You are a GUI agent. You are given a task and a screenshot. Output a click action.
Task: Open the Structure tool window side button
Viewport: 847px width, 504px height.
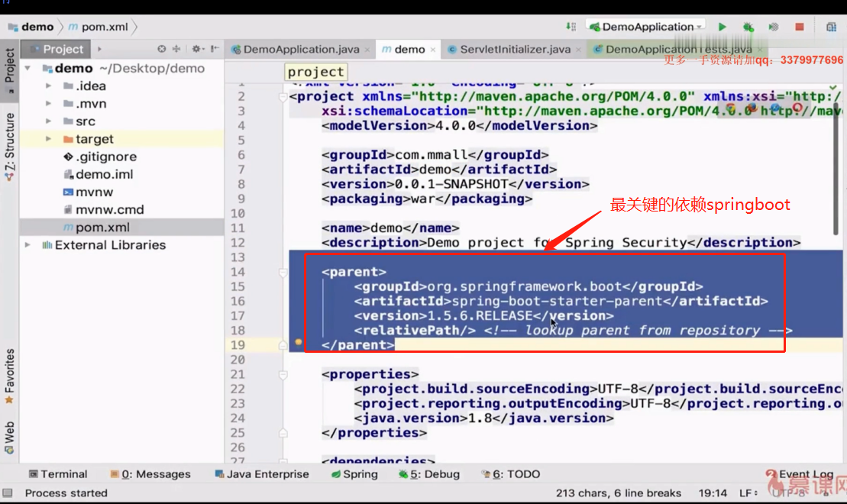pyautogui.click(x=10, y=147)
